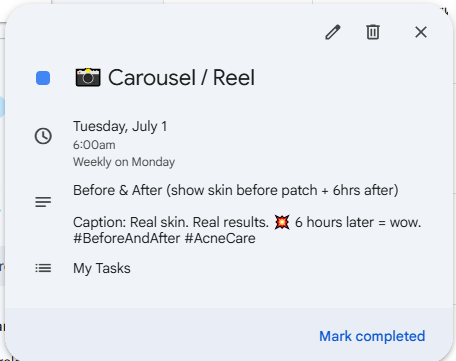This screenshot has width=456, height=361.
Task: Click the camera emoji in the title
Action: coord(88,77)
